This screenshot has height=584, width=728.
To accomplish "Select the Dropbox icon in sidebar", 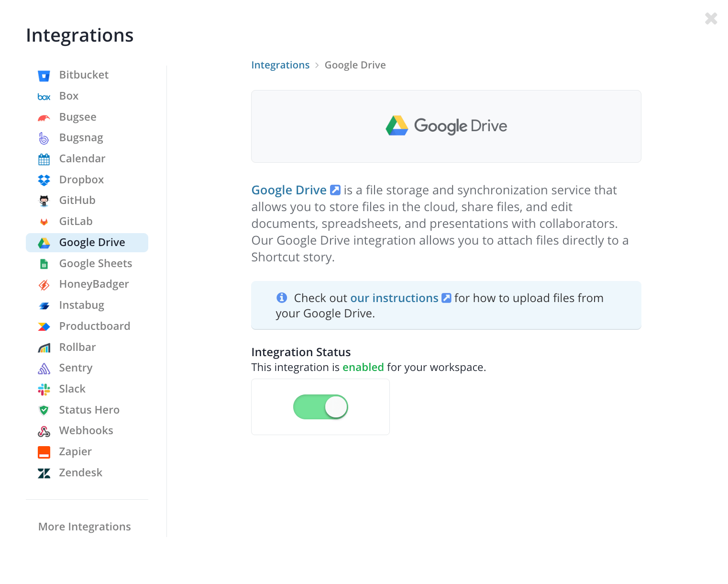I will pyautogui.click(x=44, y=180).
